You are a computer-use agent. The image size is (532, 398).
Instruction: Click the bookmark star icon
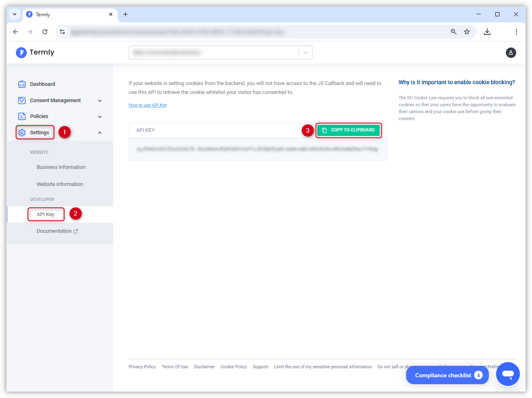467,31
